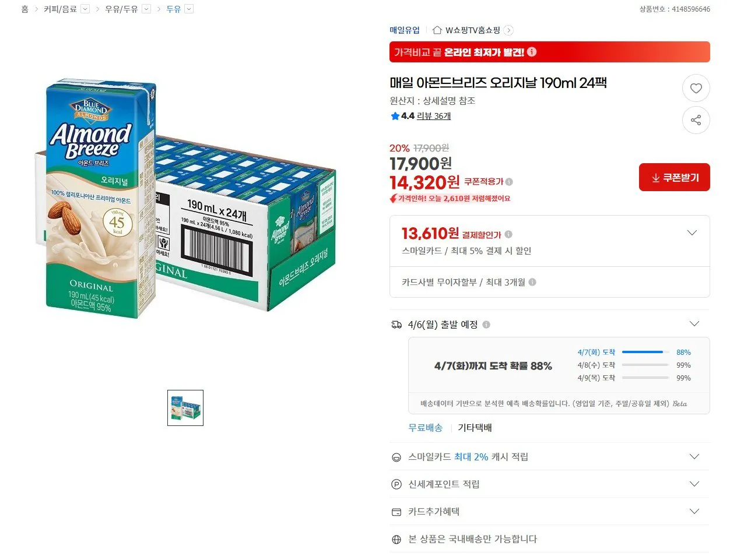
Task: Click the P point icon beside 신세계포인트
Action: point(396,484)
